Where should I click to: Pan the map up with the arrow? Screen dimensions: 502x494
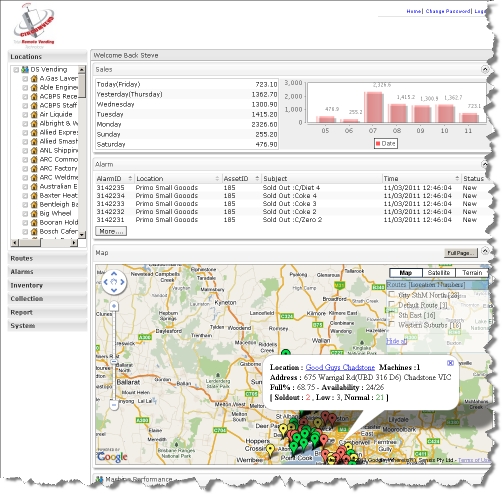point(114,275)
